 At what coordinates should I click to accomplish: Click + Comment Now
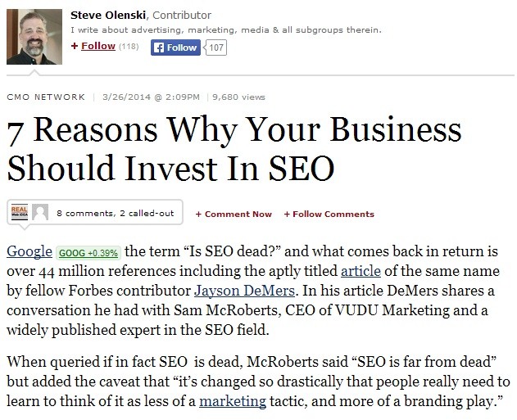(x=234, y=215)
